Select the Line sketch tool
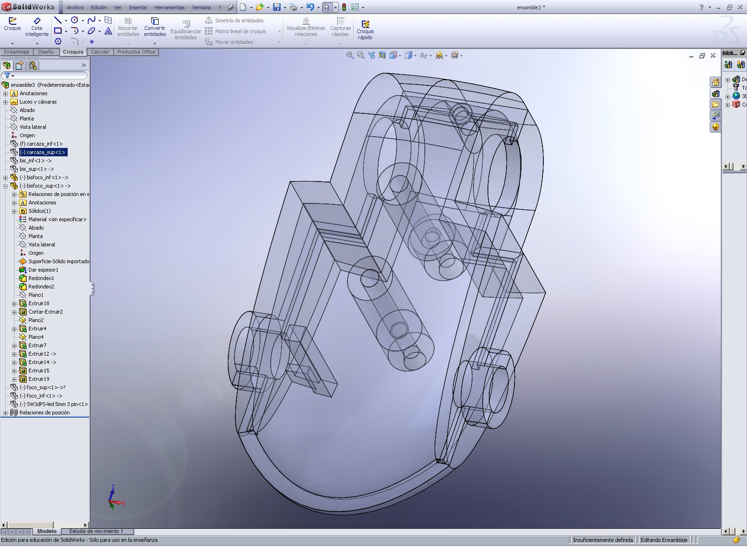This screenshot has height=560, width=747. pos(57,20)
